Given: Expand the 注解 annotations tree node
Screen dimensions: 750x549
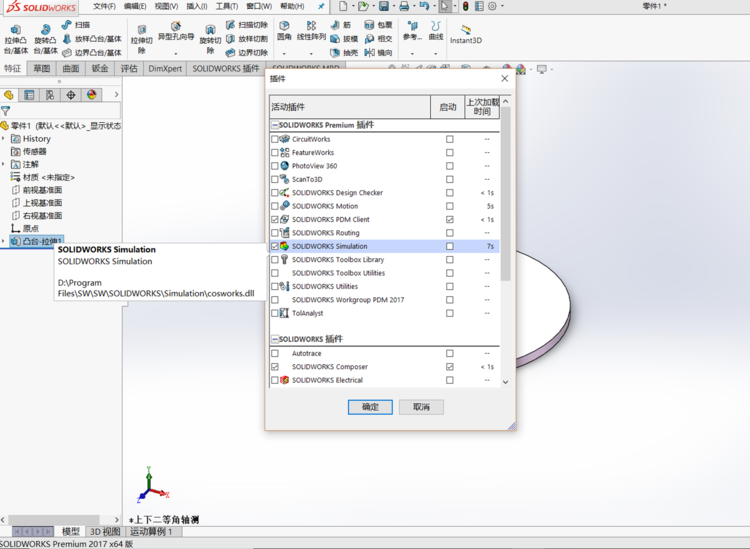Looking at the screenshot, I should point(4,165).
